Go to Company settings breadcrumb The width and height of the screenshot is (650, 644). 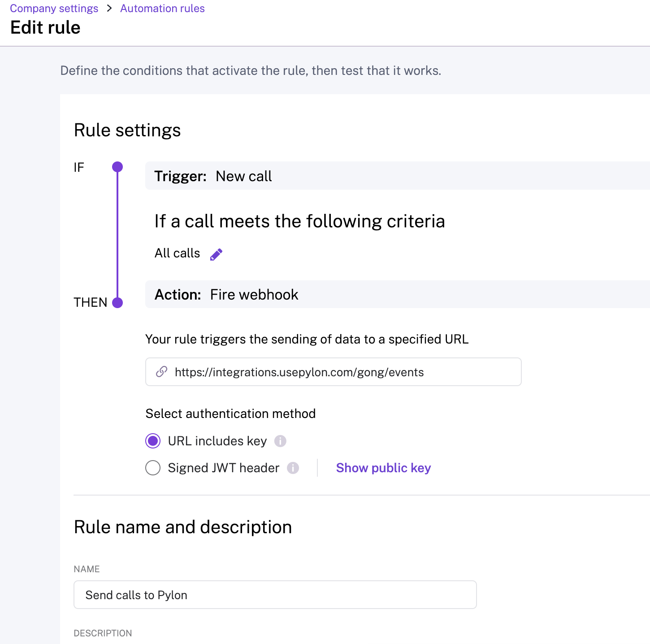[x=54, y=9]
